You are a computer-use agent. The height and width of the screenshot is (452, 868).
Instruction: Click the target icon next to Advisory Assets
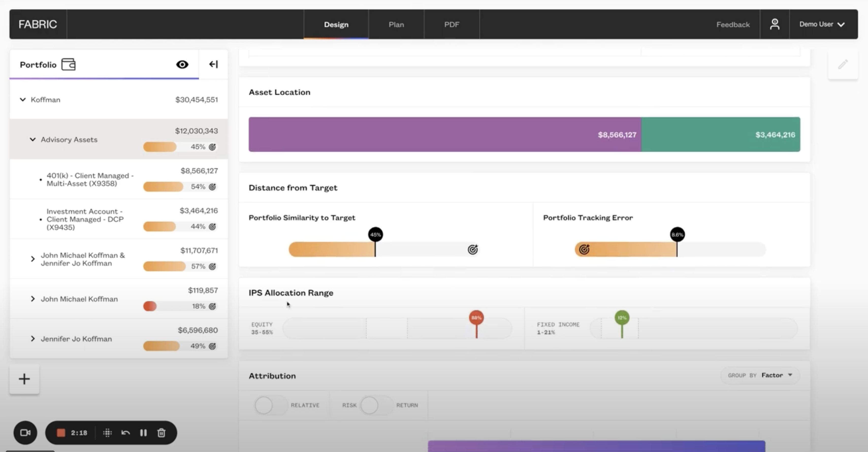click(x=212, y=147)
